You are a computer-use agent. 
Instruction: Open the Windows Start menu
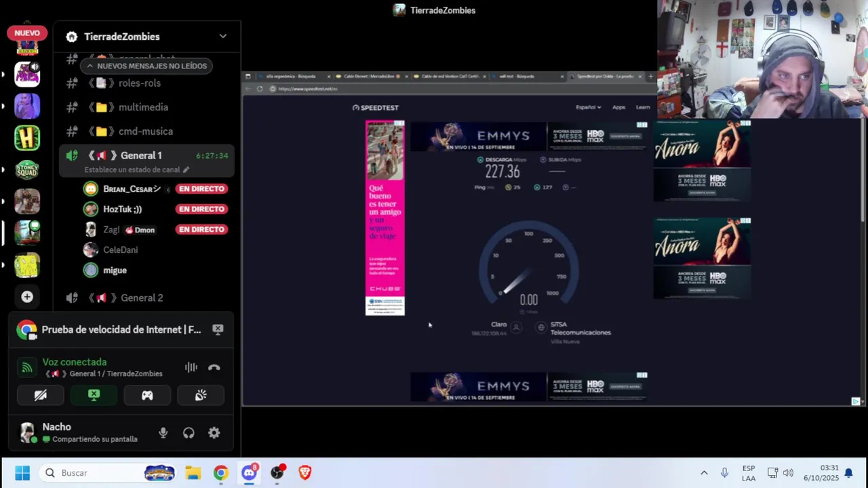click(x=22, y=472)
